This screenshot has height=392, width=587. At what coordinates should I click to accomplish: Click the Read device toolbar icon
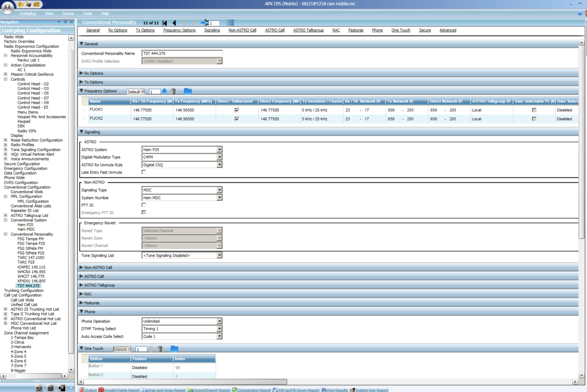pos(28,4)
